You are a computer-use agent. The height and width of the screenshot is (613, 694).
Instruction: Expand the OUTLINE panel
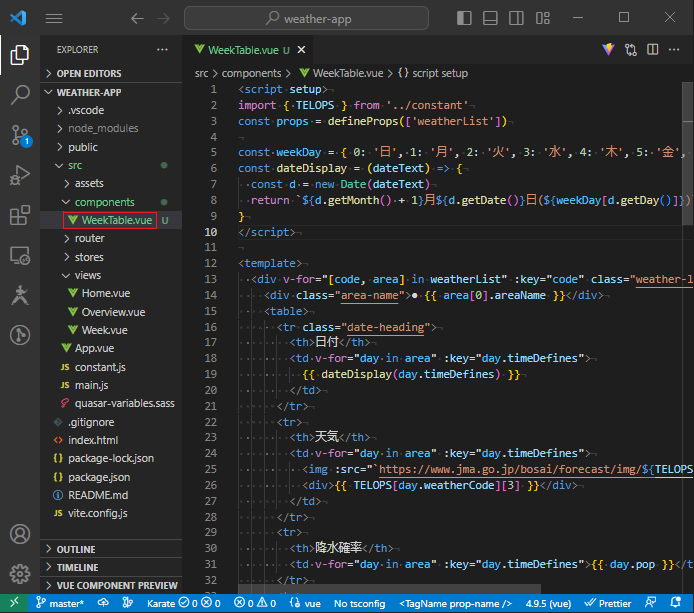(x=111, y=549)
